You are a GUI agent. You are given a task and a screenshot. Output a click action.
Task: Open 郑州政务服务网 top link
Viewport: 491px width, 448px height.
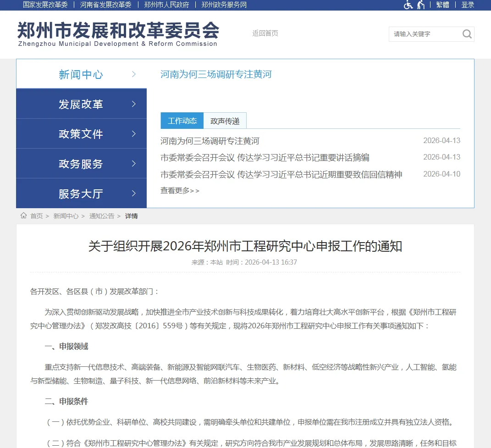(224, 5)
